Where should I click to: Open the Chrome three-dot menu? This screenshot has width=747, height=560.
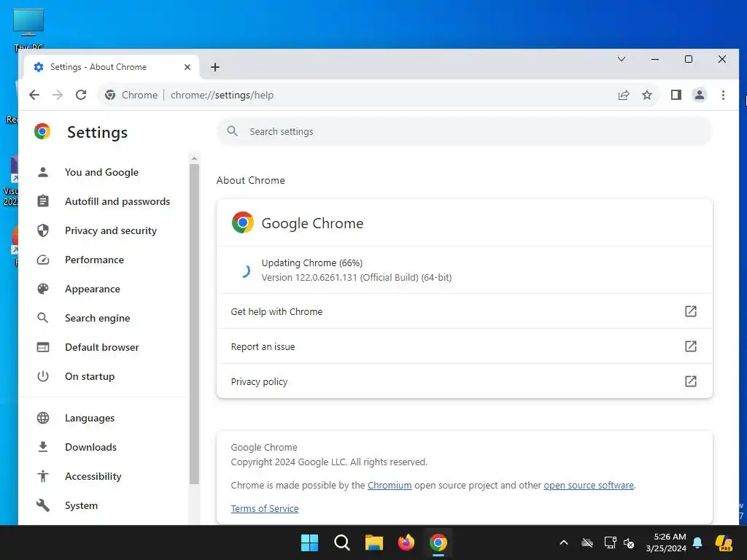723,96
